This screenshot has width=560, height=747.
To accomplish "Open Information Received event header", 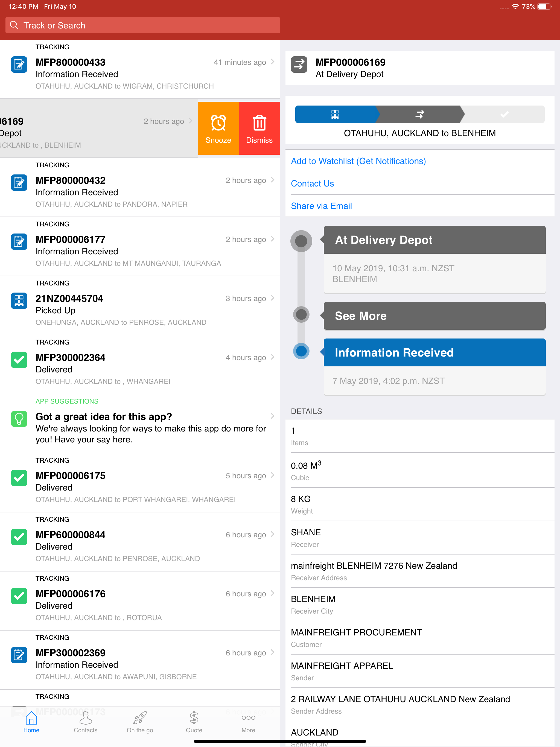I will (x=435, y=352).
